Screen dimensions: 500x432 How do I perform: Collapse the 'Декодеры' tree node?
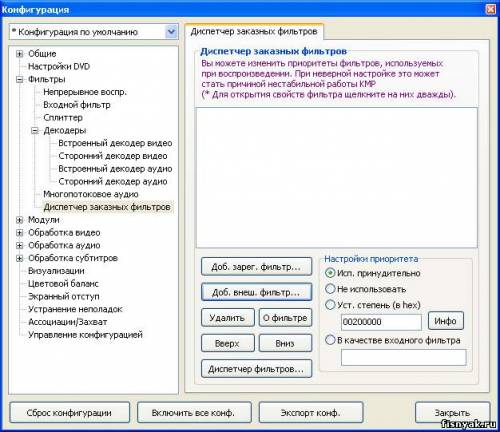pos(35,130)
